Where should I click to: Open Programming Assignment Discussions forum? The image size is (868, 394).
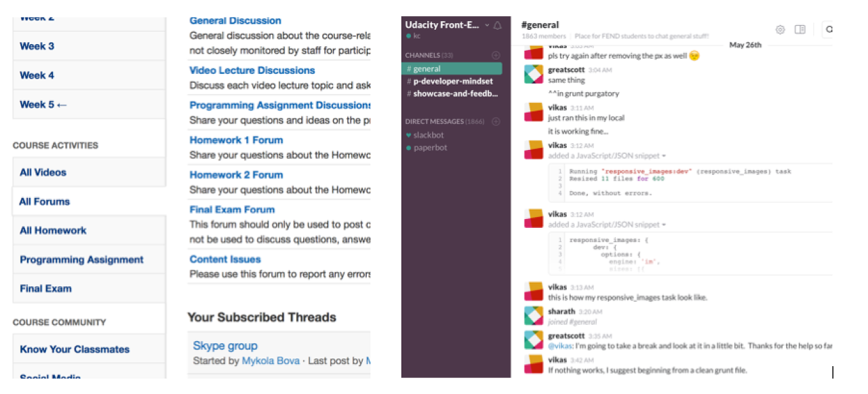pos(280,105)
